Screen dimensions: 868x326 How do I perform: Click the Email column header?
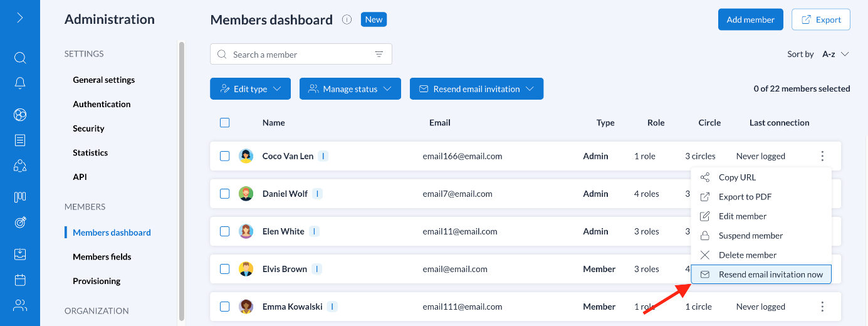(x=440, y=123)
